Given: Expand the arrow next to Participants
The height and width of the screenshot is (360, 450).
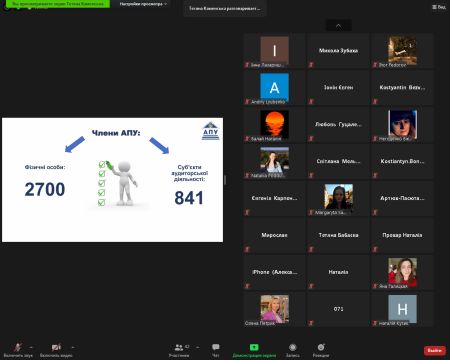Looking at the screenshot, I should click(198, 347).
